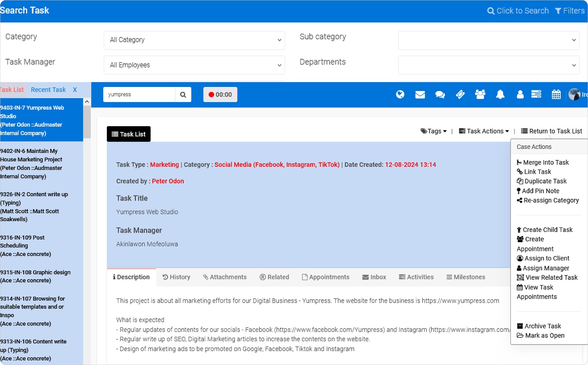This screenshot has height=365, width=588.
Task: Open the tags icon next to search
Action: click(x=460, y=94)
